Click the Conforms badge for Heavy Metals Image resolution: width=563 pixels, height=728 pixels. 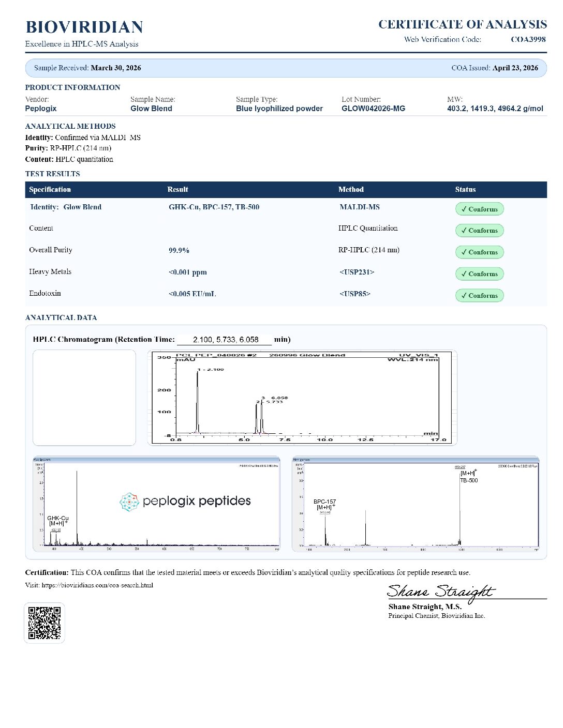pos(479,274)
